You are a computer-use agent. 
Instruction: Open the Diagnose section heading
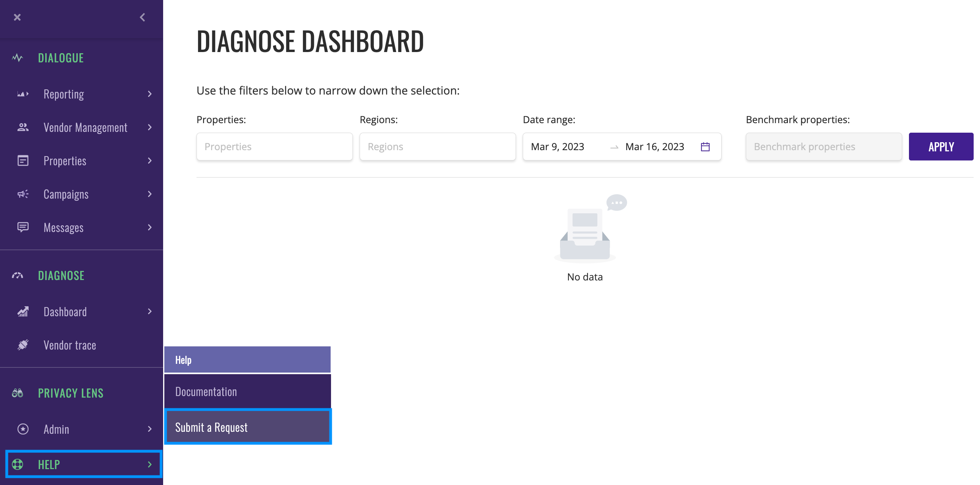pos(61,276)
